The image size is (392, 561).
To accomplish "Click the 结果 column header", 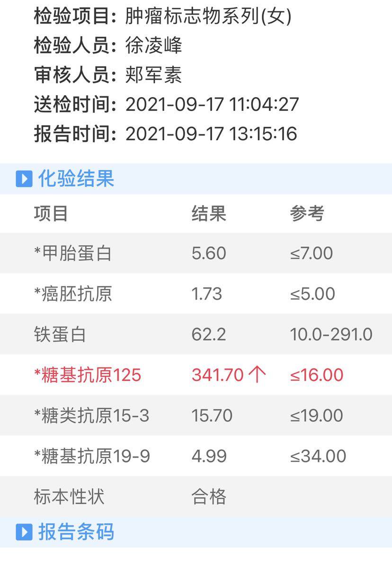I will pos(209,214).
